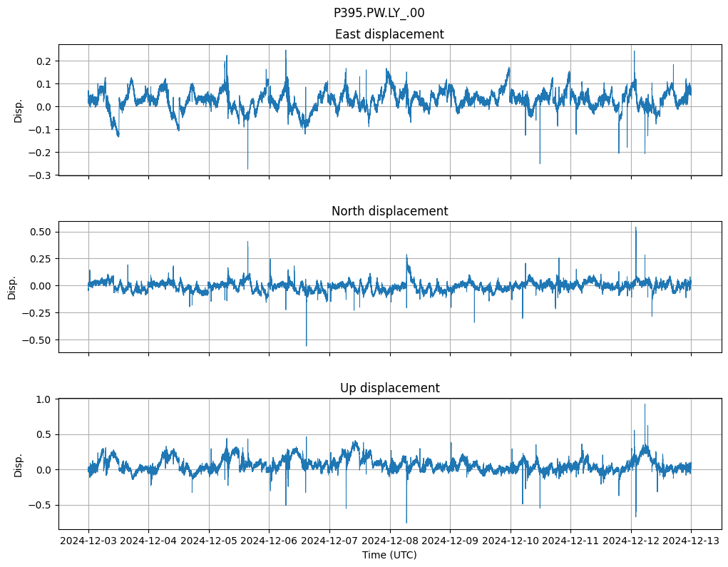
Task: Click the Disp. label of the North plot
Action: [12, 287]
